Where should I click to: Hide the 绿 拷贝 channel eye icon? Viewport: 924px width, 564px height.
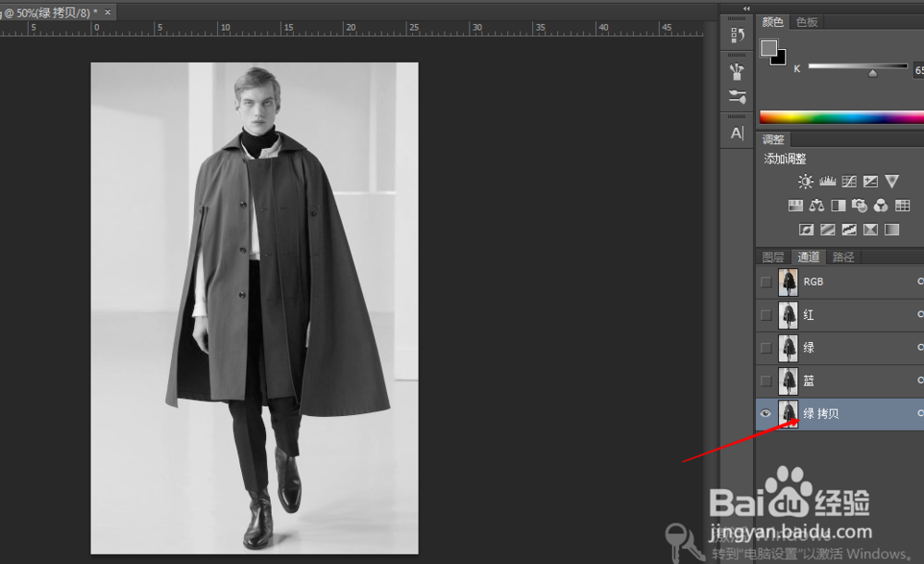point(765,413)
